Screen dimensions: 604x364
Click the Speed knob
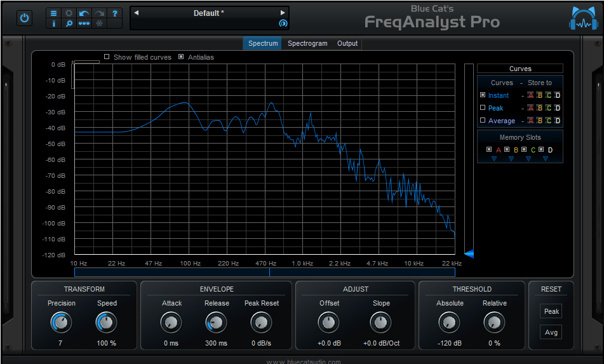click(x=106, y=323)
